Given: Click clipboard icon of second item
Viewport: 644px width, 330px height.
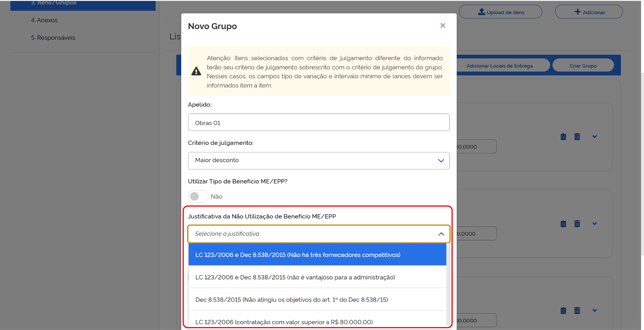Looking at the screenshot, I should [x=563, y=224].
